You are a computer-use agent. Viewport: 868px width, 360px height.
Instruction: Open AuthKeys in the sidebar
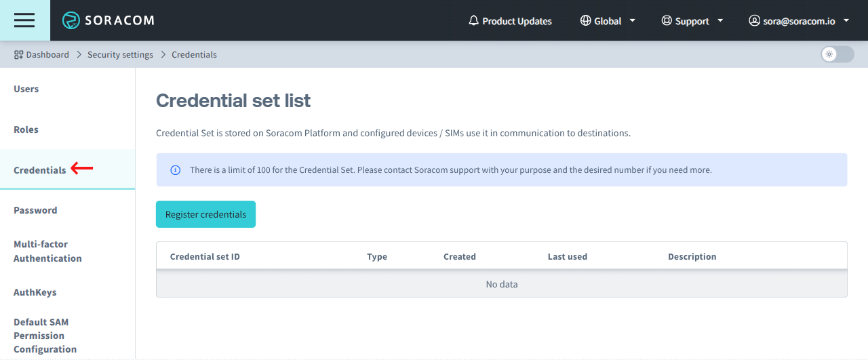[x=35, y=292]
